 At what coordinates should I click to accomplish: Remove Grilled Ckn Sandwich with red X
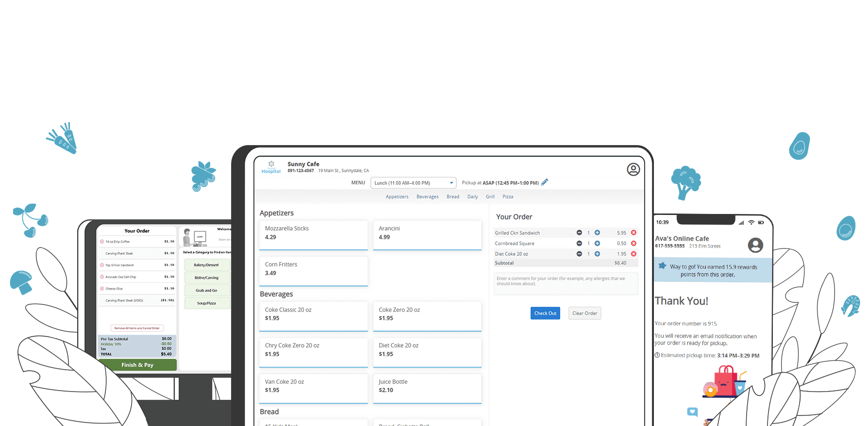(634, 233)
